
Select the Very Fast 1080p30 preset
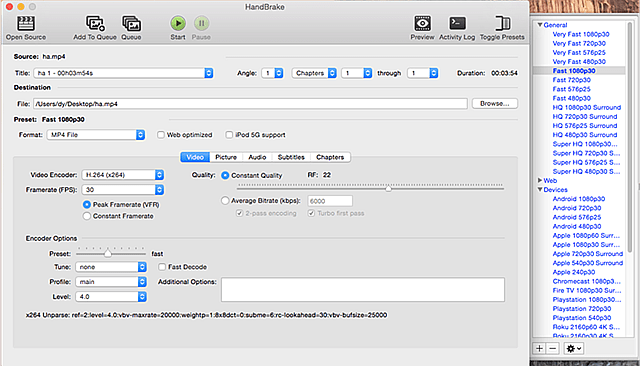pyautogui.click(x=581, y=34)
